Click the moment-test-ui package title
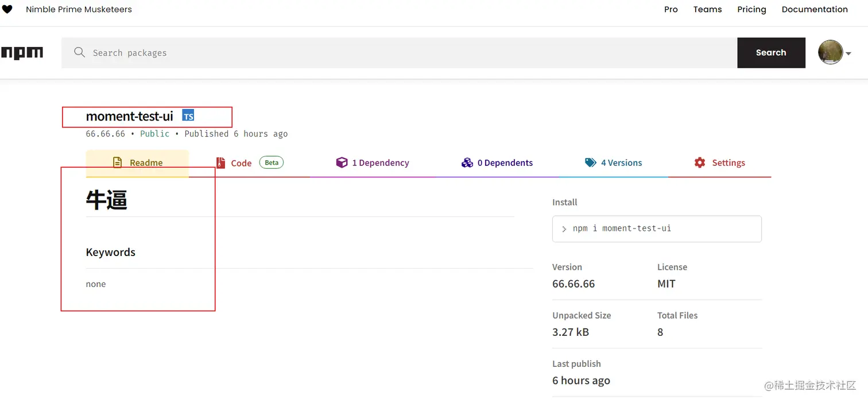Screen dimensions: 868x403 tap(130, 116)
